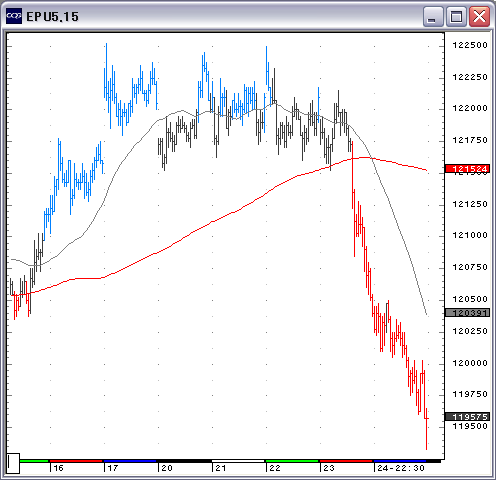The image size is (496, 480).
Task: Minimize the EPU5,15 chart window
Action: tap(433, 16)
